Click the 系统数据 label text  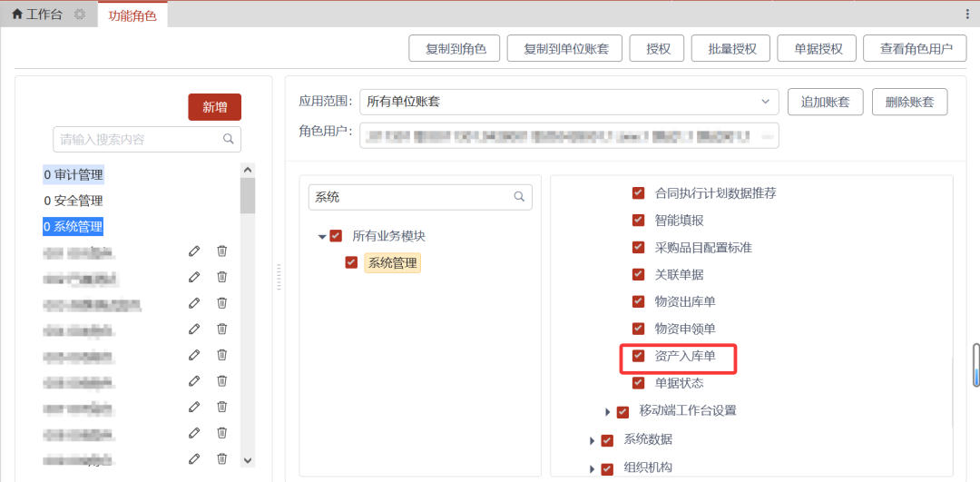[x=648, y=439]
